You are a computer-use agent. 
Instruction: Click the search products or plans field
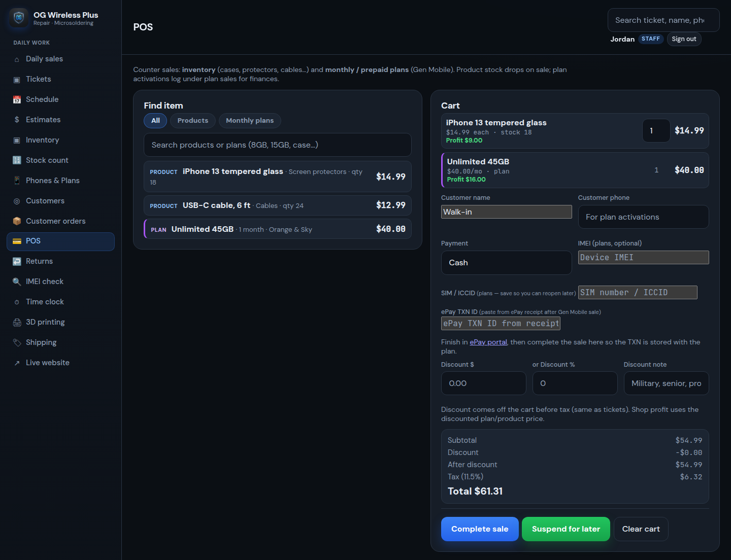(278, 145)
